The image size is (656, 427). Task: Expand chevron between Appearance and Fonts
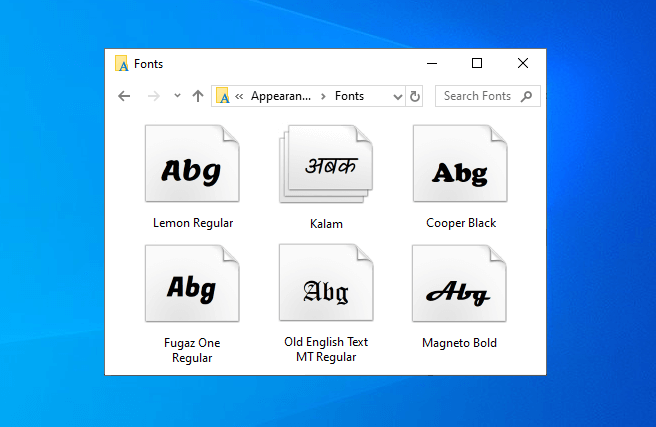click(323, 96)
